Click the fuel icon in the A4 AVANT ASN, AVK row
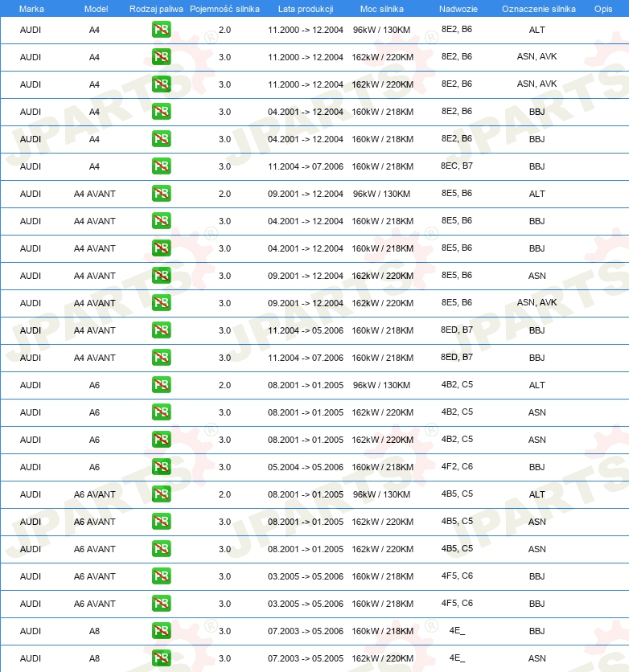This screenshot has width=629, height=672. (161, 303)
